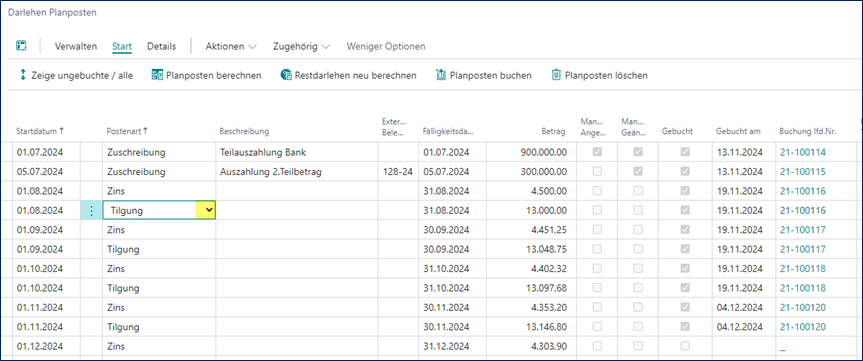
Task: Click the description cell Teilauszahlung Bank
Action: tap(263, 152)
